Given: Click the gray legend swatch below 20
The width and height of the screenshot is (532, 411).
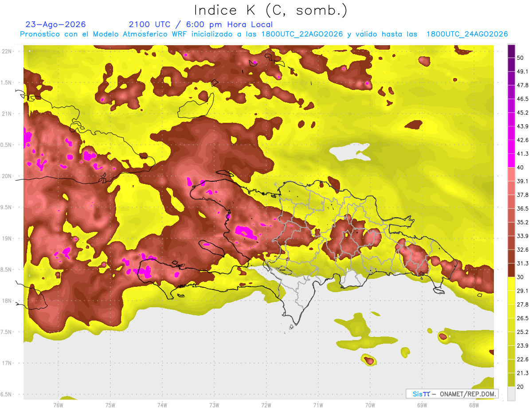Looking at the screenshot, I should point(511,393).
